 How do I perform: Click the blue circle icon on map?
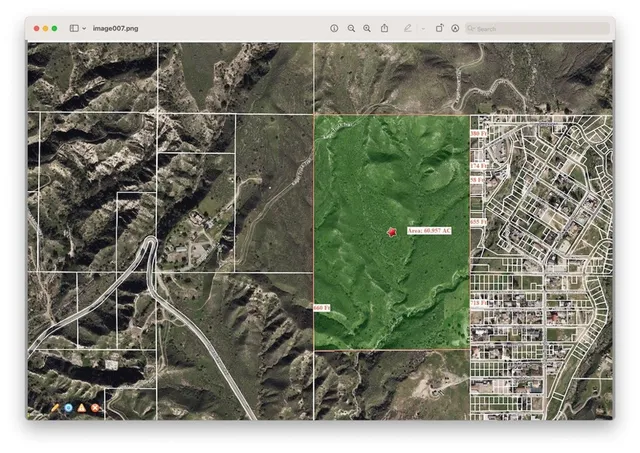pos(68,408)
